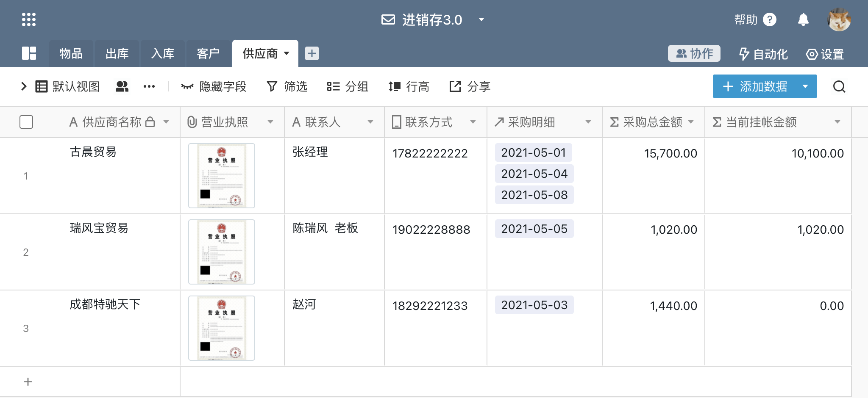Click the 分享 share button
This screenshot has height=398, width=868.
point(470,87)
